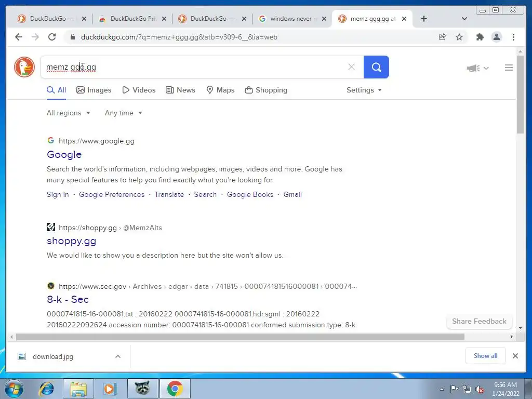
Task: Switch to Videos results
Action: tap(139, 90)
